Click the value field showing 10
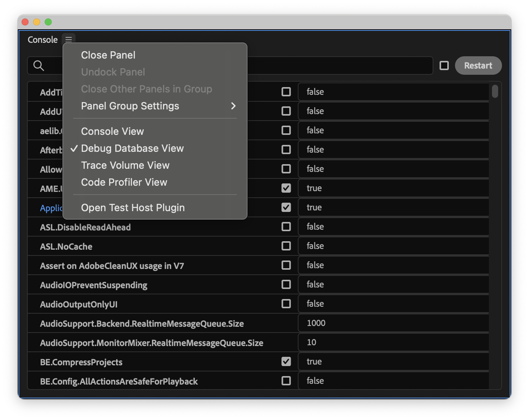 pyautogui.click(x=393, y=342)
